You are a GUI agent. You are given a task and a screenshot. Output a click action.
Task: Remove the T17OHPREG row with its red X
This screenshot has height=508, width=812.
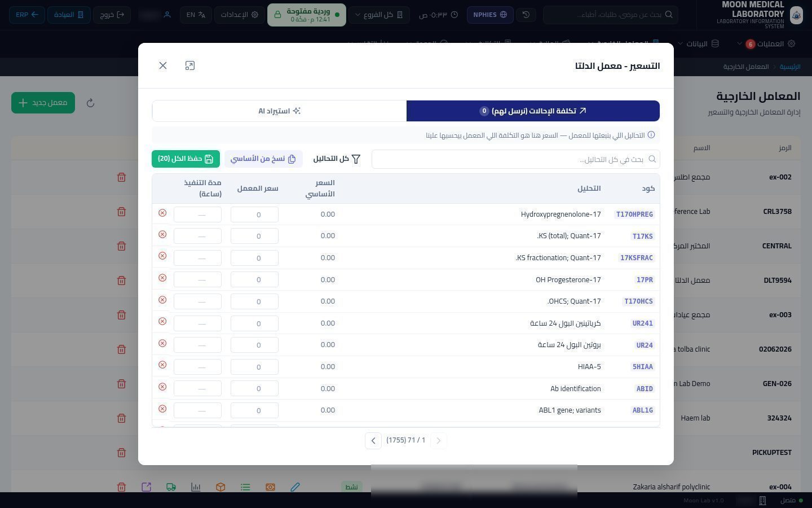tap(162, 213)
